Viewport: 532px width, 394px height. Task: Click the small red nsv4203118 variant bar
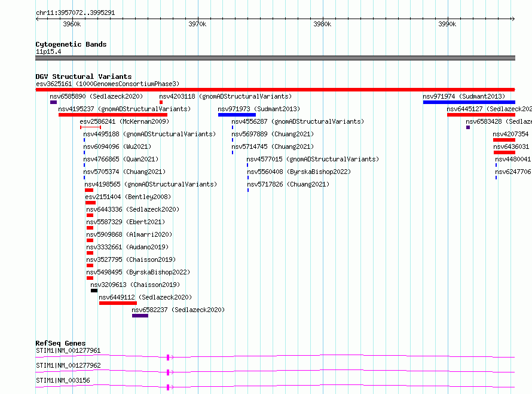161,102
